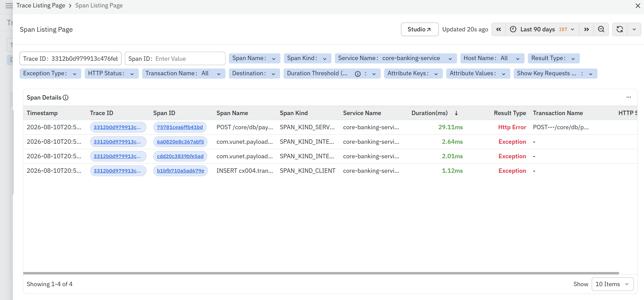The width and height of the screenshot is (644, 300).
Task: Open Service Name filter dropdown
Action: click(x=396, y=58)
